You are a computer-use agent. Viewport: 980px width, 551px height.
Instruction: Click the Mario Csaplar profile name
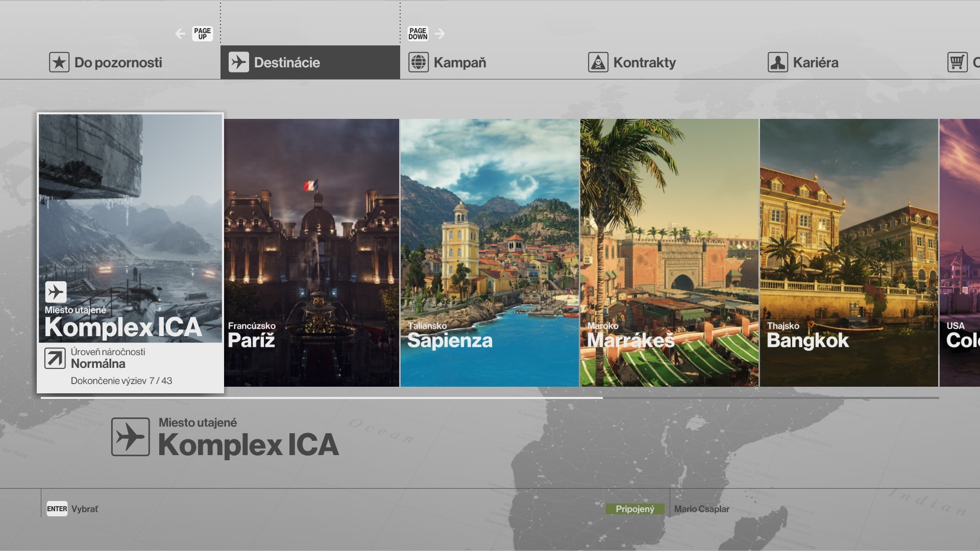pos(701,509)
